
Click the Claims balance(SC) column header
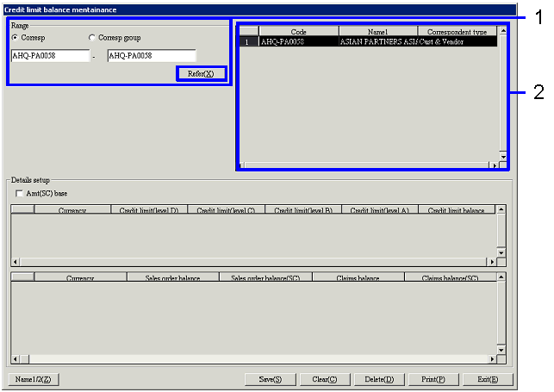point(450,277)
